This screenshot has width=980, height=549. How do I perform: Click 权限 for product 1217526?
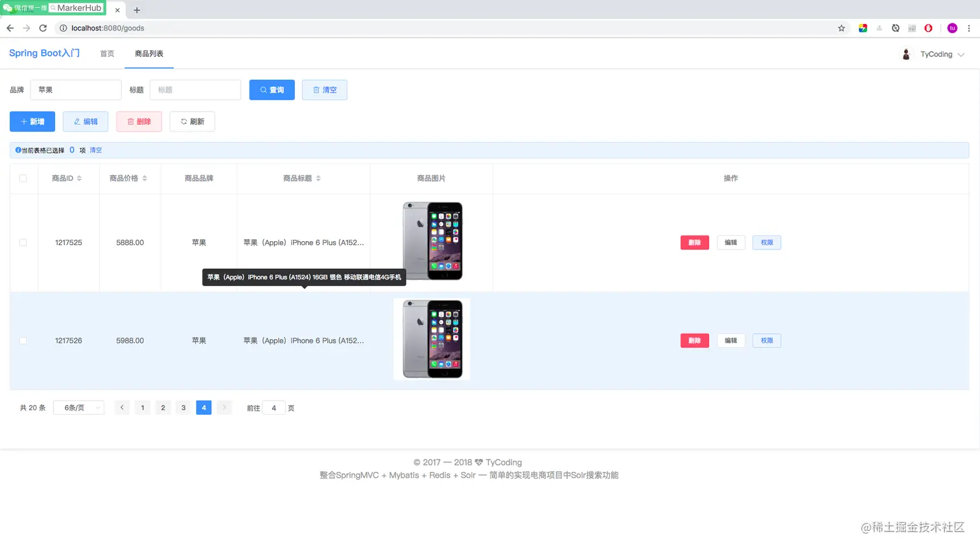coord(767,340)
